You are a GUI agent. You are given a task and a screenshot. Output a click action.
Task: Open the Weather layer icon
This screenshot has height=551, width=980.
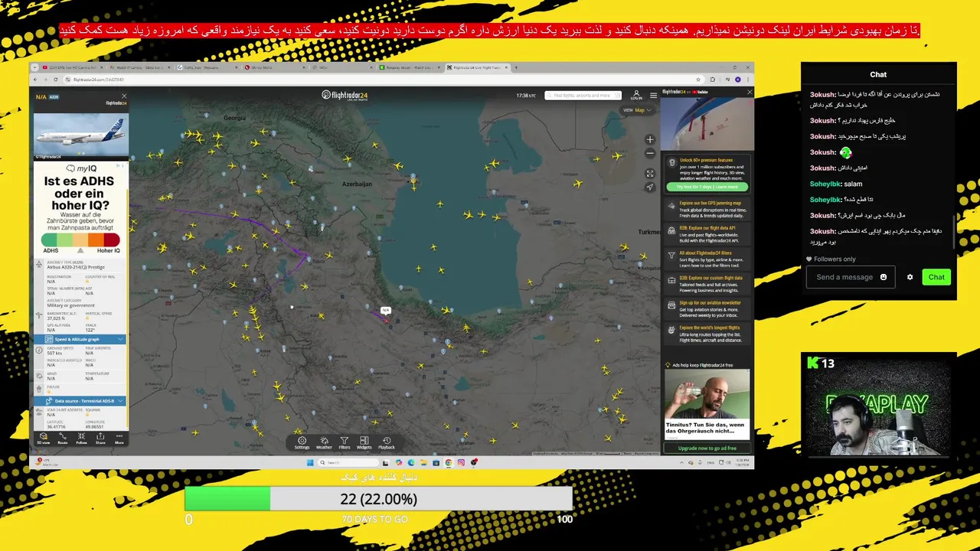click(324, 442)
